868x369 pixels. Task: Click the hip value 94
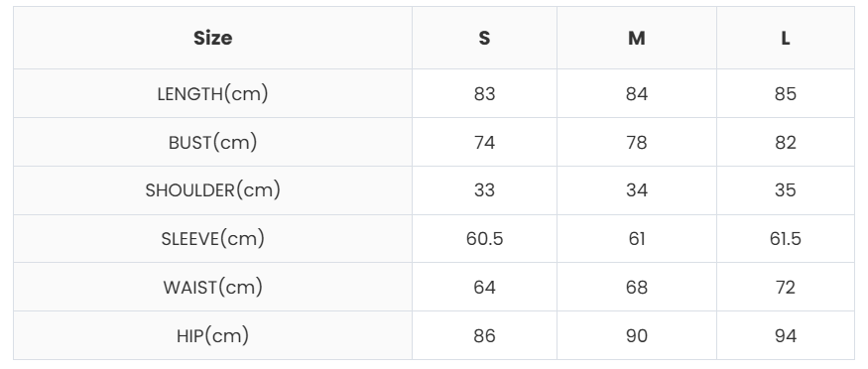(786, 336)
